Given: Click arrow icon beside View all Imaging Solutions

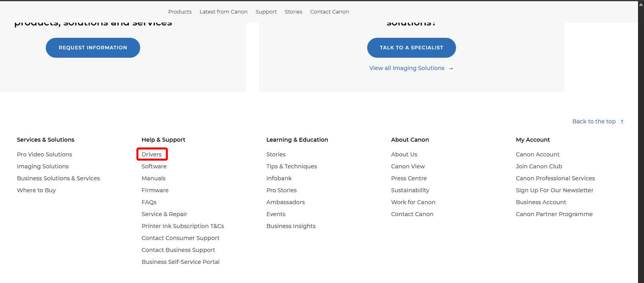Looking at the screenshot, I should 451,68.
